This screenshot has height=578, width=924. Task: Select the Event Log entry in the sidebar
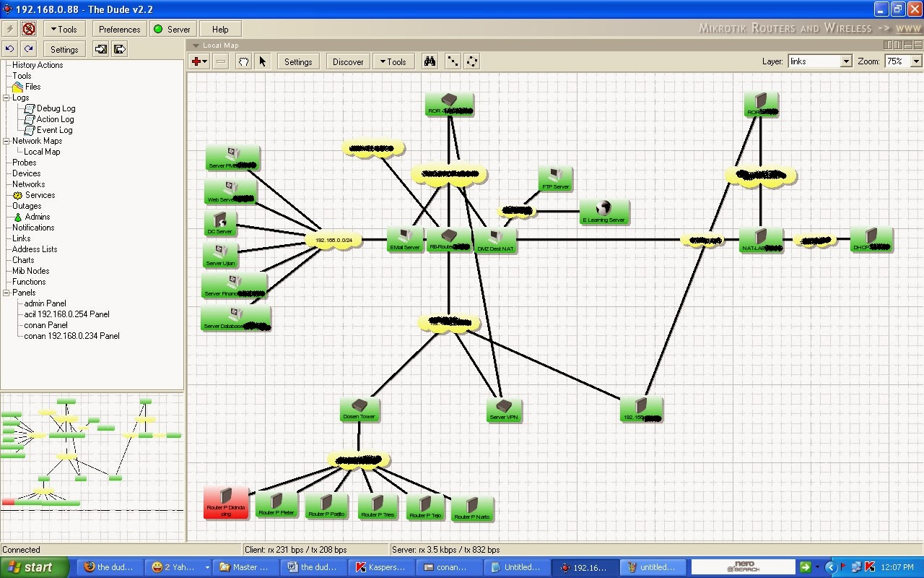(x=54, y=130)
